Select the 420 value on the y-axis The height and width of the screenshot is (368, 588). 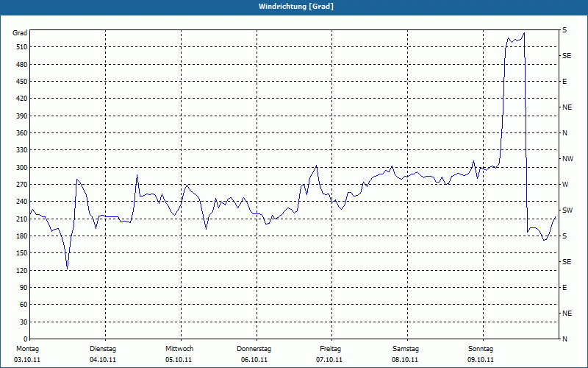pos(21,99)
